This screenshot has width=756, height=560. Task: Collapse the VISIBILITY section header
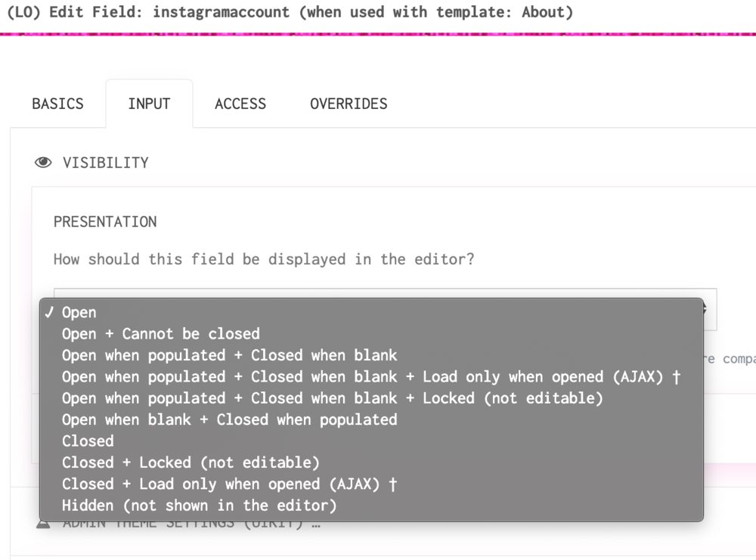tap(105, 162)
